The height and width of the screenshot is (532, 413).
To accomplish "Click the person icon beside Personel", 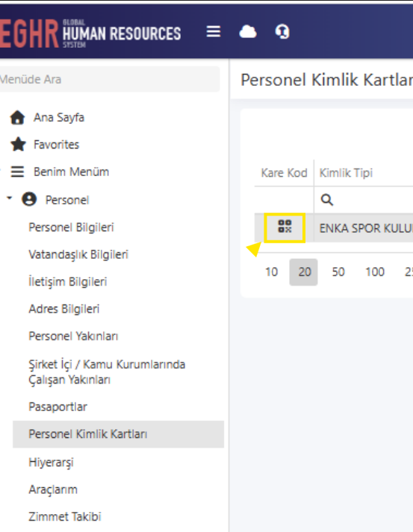I will click(29, 199).
